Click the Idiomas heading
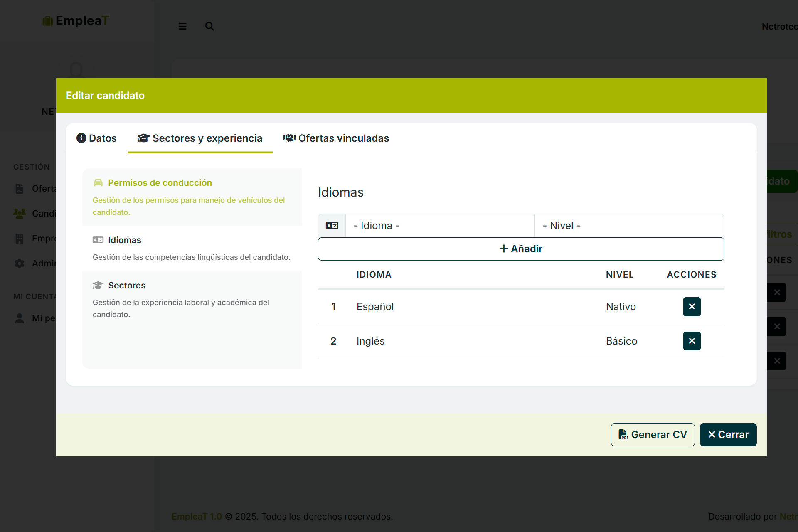The image size is (798, 532). (341, 192)
